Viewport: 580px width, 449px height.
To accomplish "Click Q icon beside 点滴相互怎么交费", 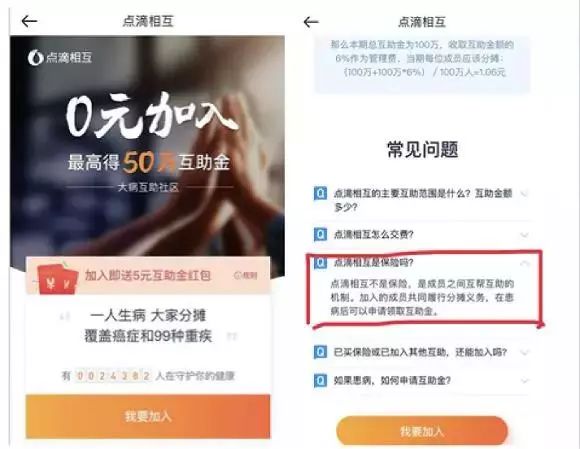I will point(320,234).
